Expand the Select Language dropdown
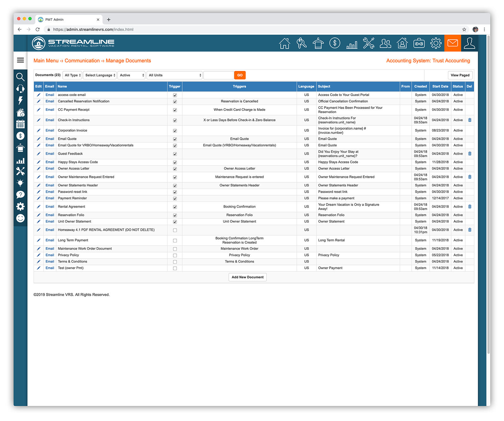 (x=100, y=75)
